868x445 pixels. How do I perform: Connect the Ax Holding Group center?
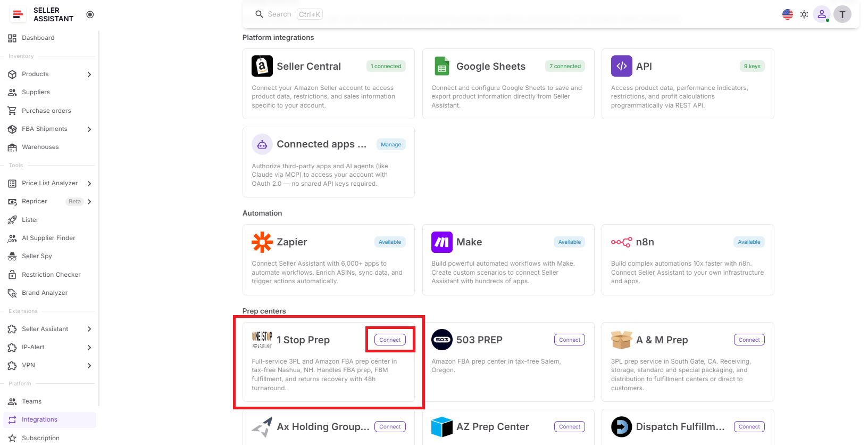[390, 427]
